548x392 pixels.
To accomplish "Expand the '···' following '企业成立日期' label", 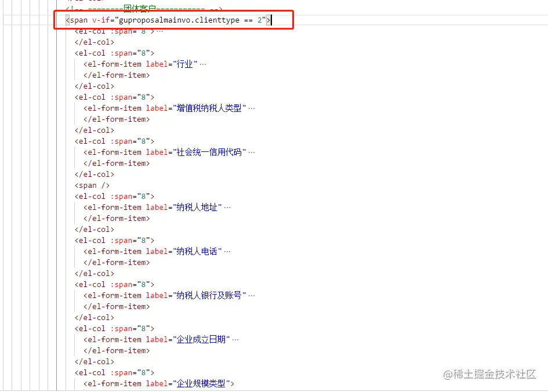I will point(234,339).
